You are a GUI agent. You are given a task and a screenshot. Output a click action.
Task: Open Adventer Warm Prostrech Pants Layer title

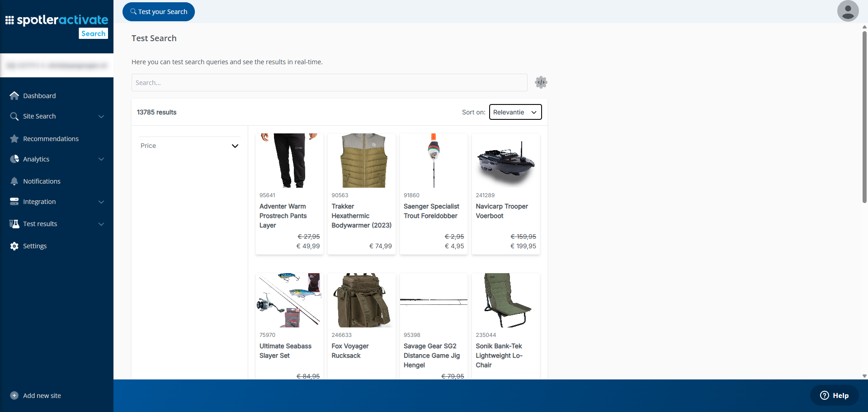pyautogui.click(x=283, y=216)
